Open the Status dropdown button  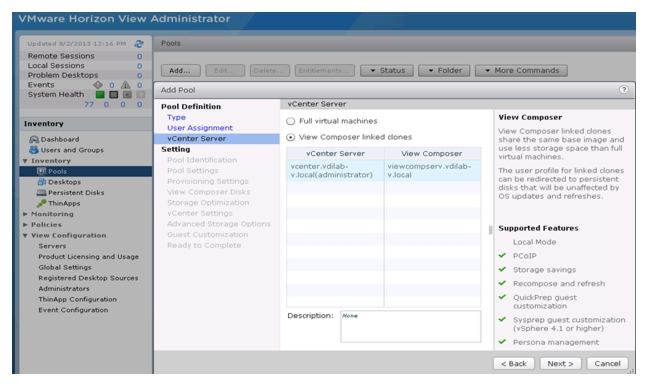point(387,70)
